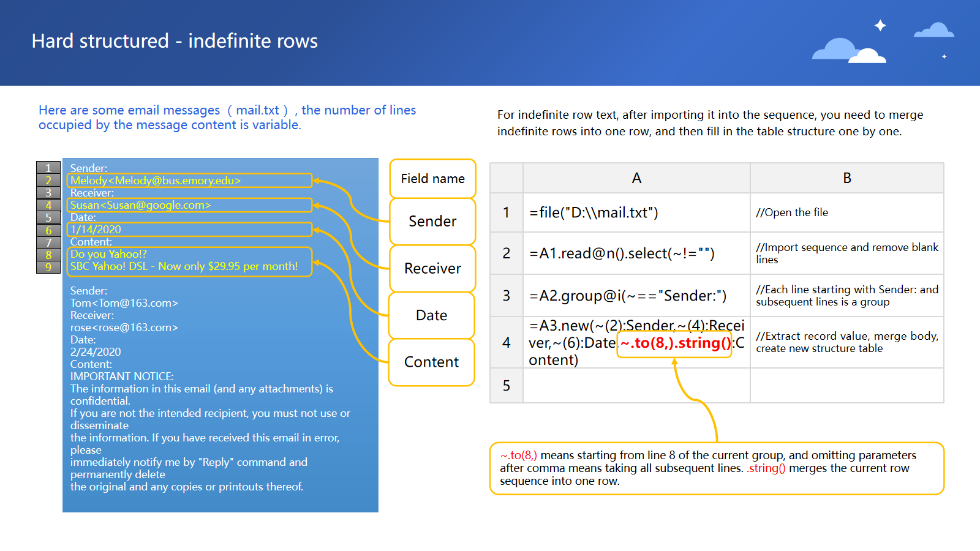Click the red highlighted ~.to(8,).string() expression
Screen dimensions: 980x551
click(675, 343)
